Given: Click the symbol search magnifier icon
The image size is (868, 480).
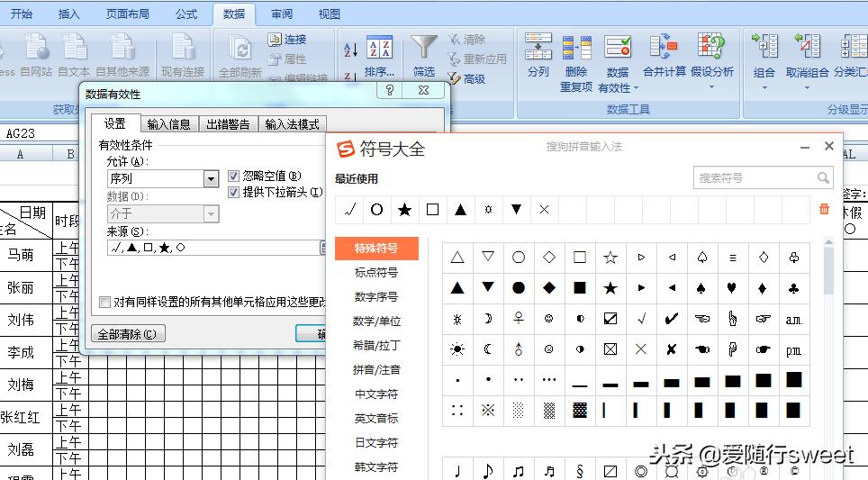Looking at the screenshot, I should [823, 177].
